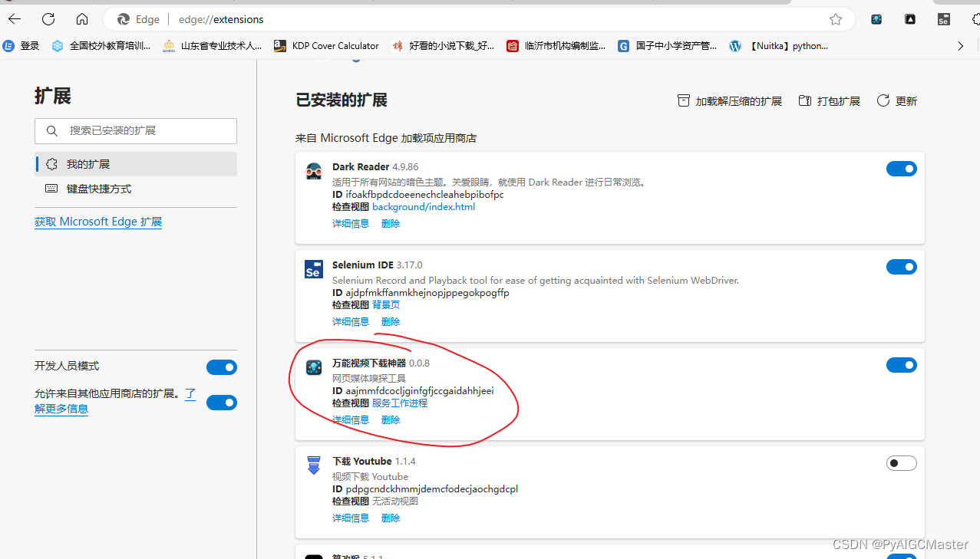The width and height of the screenshot is (980, 559).
Task: Reload the page with refresh icon
Action: (x=48, y=19)
